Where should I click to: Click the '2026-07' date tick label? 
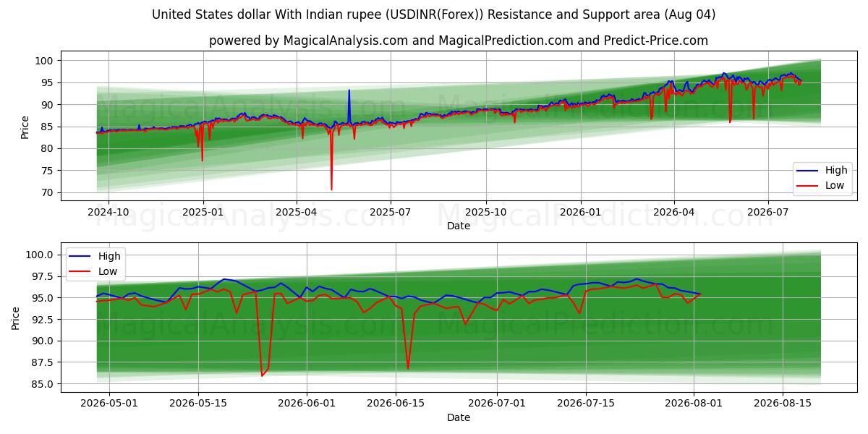(x=767, y=212)
